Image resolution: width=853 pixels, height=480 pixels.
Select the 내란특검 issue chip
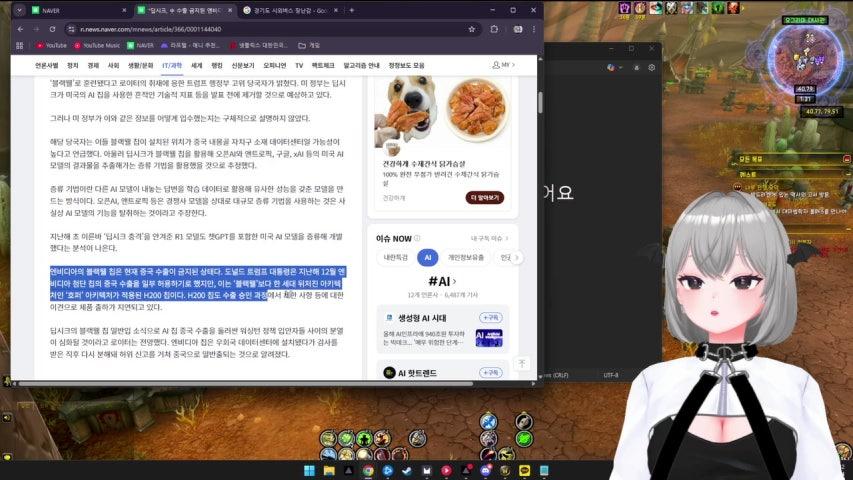click(x=395, y=257)
